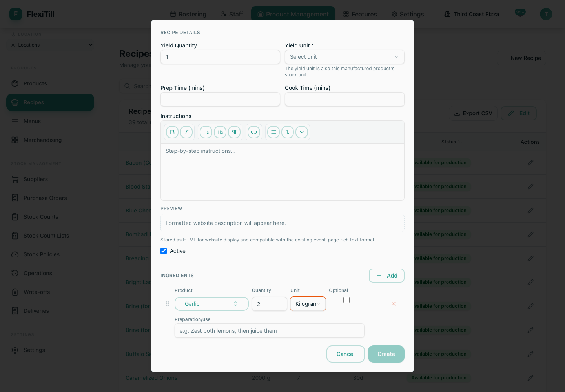The width and height of the screenshot is (565, 392).
Task: Insert a bulleted list
Action: [273, 132]
